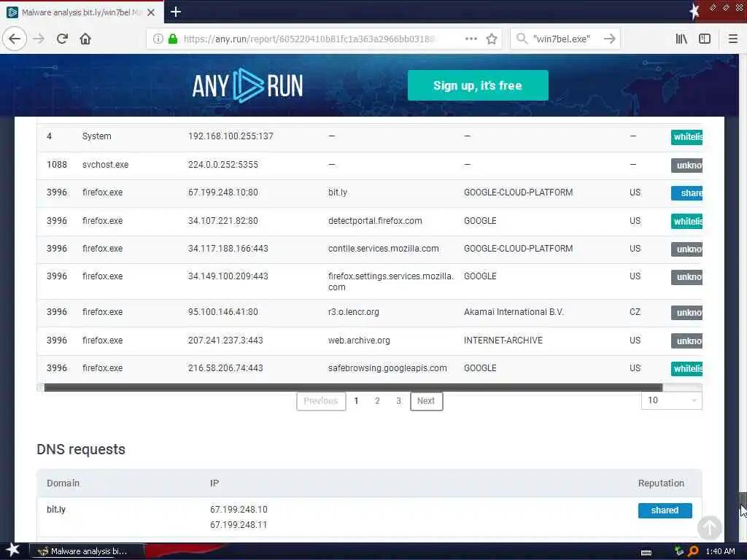Select the domain text bit.ly in connections table
747x560 pixels.
[x=338, y=192]
